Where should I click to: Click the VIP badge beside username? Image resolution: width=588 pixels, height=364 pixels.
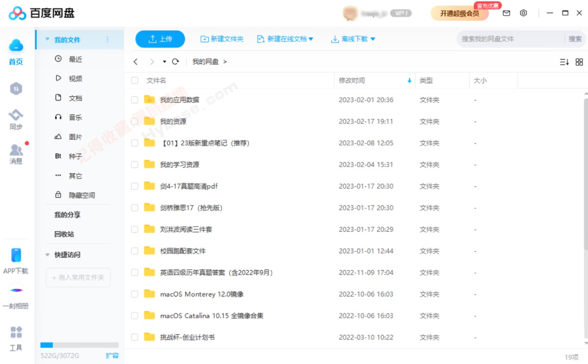(x=401, y=13)
